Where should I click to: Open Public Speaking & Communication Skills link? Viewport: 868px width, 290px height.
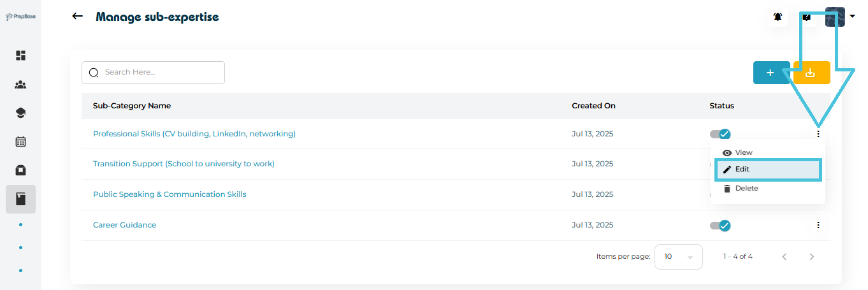point(170,194)
